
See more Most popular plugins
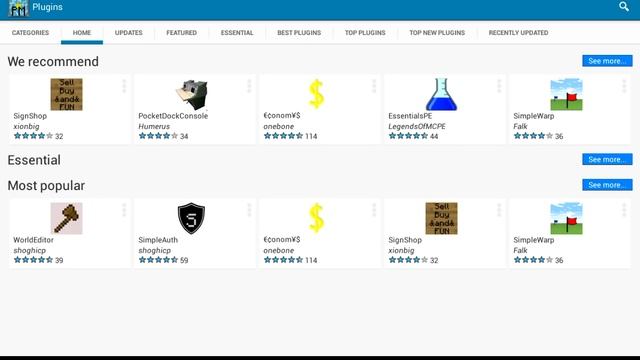click(607, 185)
